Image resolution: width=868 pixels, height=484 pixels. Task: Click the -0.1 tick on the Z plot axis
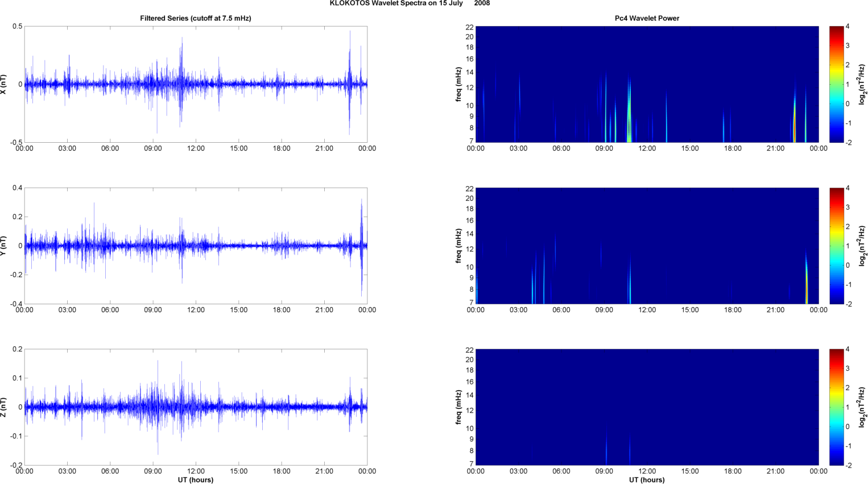pyautogui.click(x=16, y=436)
